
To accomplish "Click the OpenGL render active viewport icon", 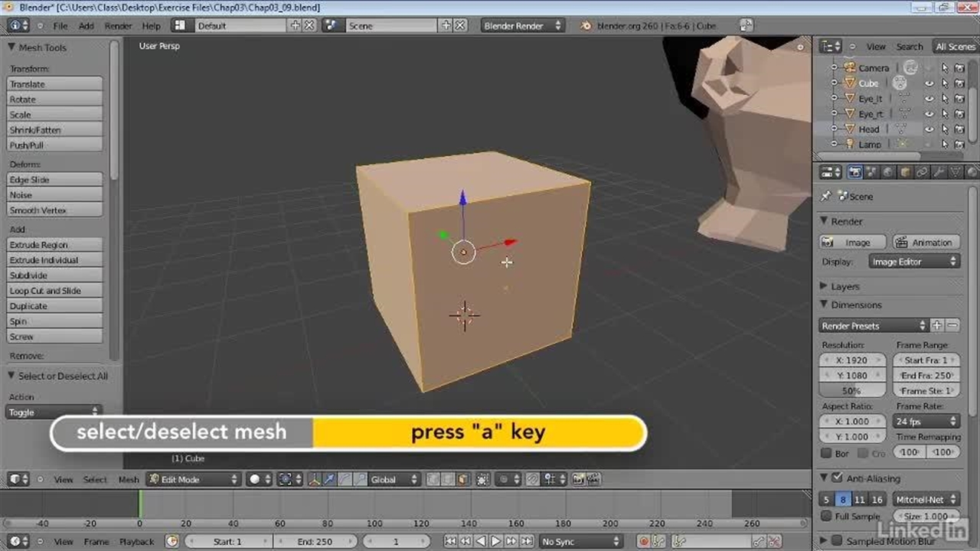I will coord(578,480).
